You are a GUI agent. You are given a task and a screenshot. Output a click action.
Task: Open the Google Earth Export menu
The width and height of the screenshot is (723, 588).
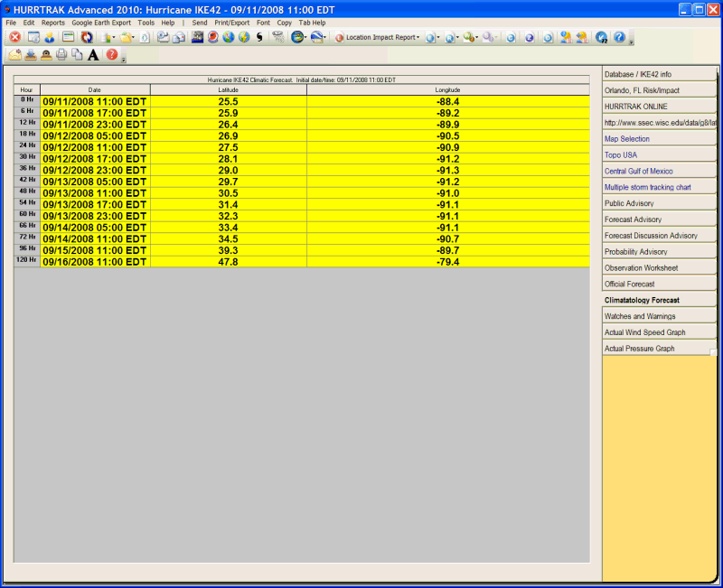click(101, 22)
